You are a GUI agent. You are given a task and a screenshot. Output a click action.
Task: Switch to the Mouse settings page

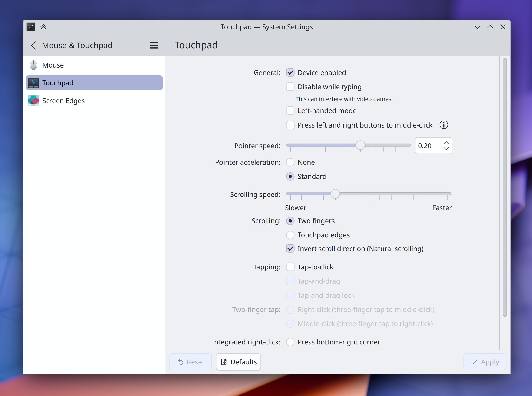53,65
